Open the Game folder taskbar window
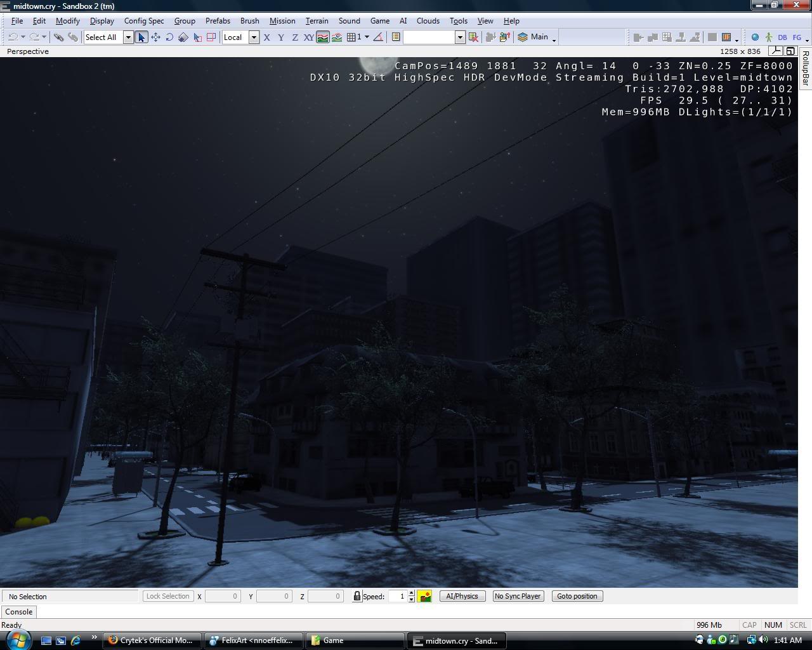The width and height of the screenshot is (812, 650). 354,640
